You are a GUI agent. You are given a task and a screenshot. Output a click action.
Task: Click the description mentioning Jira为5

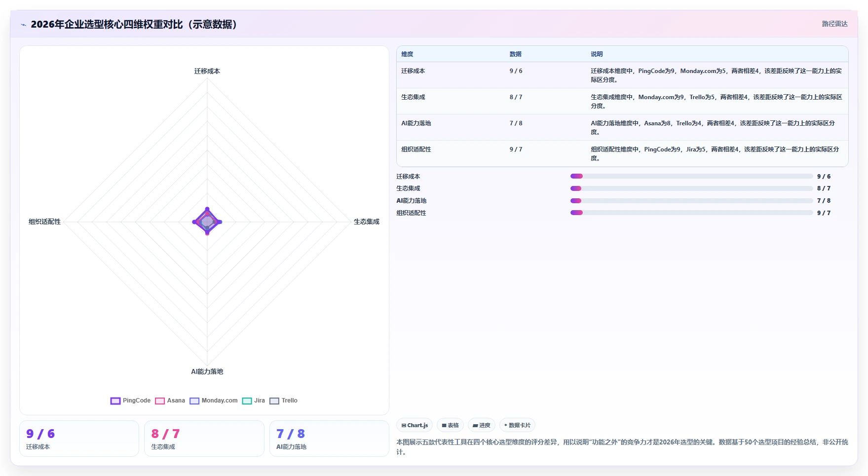point(715,154)
